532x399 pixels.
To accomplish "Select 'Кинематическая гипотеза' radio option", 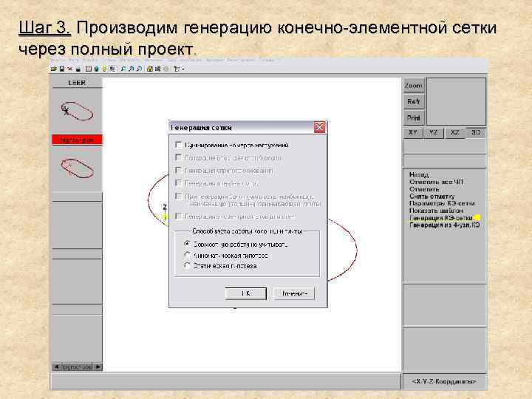I will pyautogui.click(x=187, y=255).
